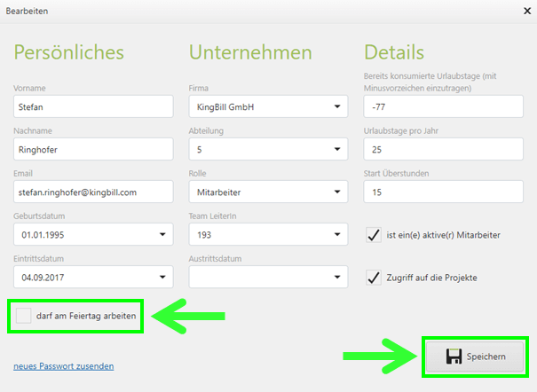The height and width of the screenshot is (392, 537).
Task: Open the Firma dropdown showing KingBill GmbH
Action: tap(268, 106)
